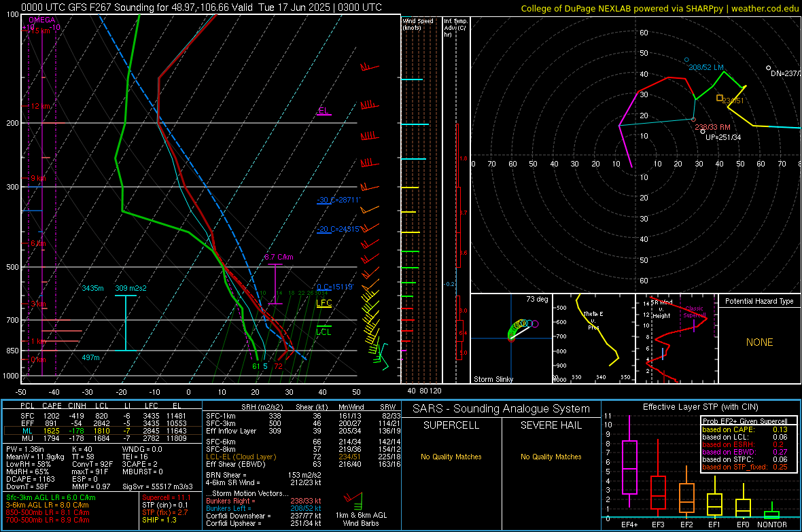
Task: Click the SEVERE HAIL column heading
Action: coord(551,425)
